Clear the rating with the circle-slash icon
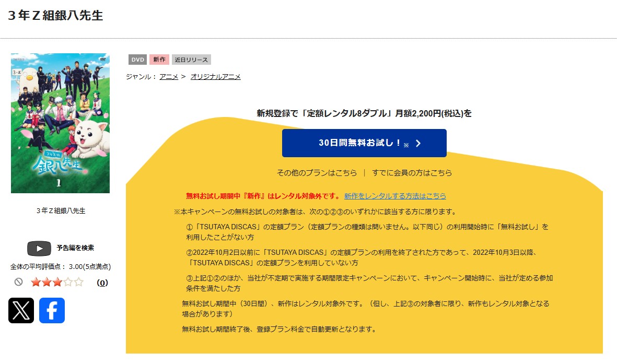Viewport: 617px width, 364px height. coord(19,282)
